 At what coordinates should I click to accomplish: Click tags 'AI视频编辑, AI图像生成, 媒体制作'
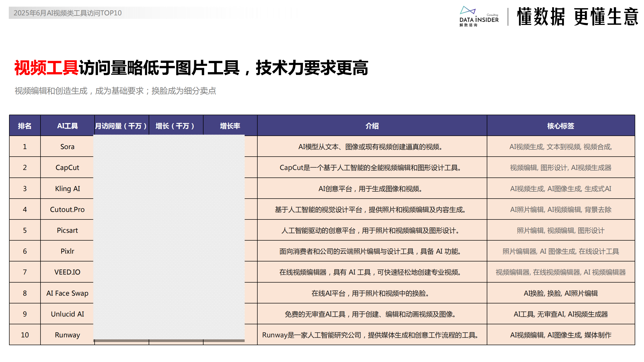coord(561,335)
